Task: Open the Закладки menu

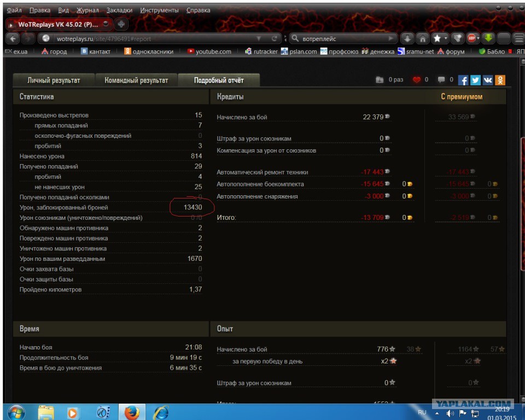Action: (119, 10)
